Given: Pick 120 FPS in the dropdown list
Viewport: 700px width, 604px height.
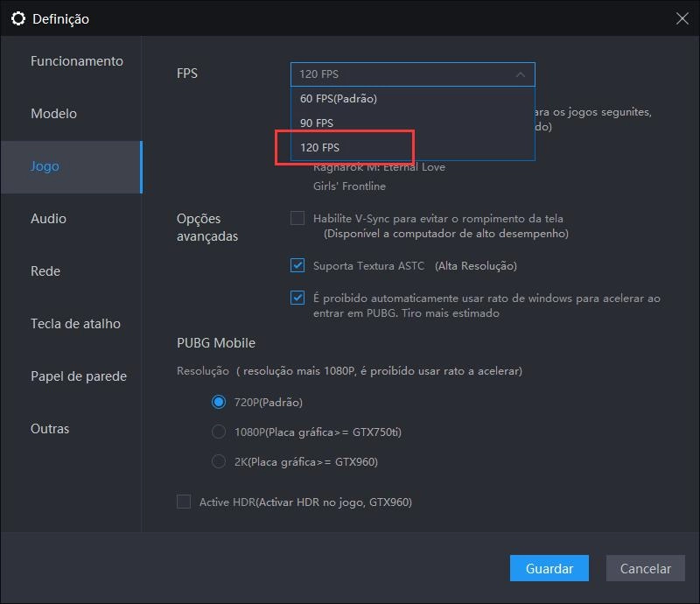Looking at the screenshot, I should (x=320, y=148).
